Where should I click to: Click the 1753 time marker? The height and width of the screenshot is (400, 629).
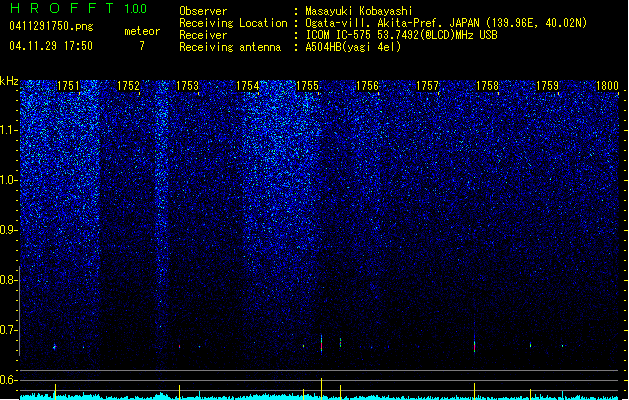188,86
